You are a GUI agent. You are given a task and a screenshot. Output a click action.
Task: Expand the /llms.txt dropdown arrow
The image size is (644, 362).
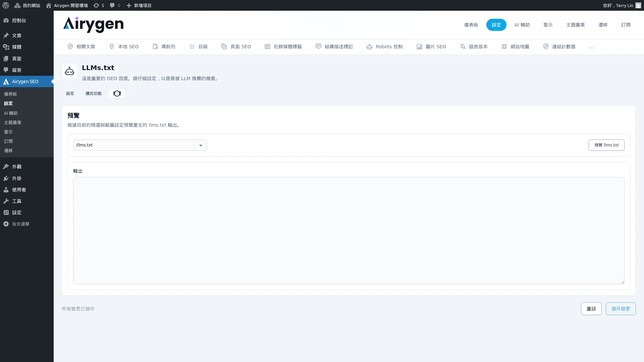(201, 145)
